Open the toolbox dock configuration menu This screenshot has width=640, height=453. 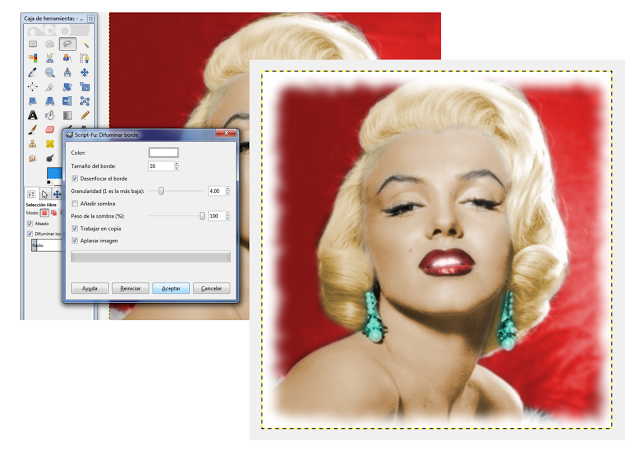91,18
